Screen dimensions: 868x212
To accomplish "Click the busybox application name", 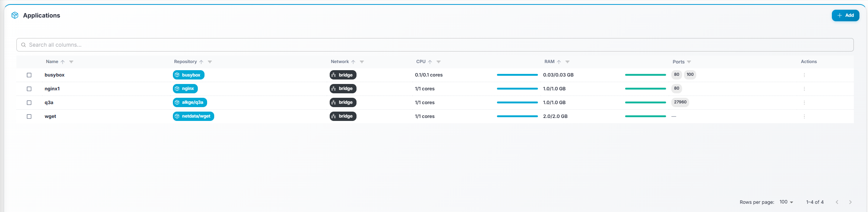I will point(54,75).
